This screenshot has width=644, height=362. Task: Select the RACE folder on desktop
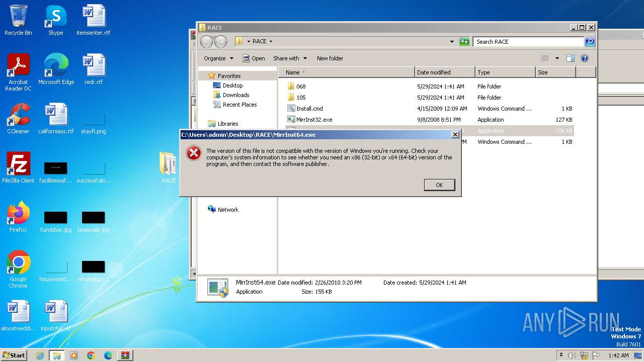(x=169, y=168)
